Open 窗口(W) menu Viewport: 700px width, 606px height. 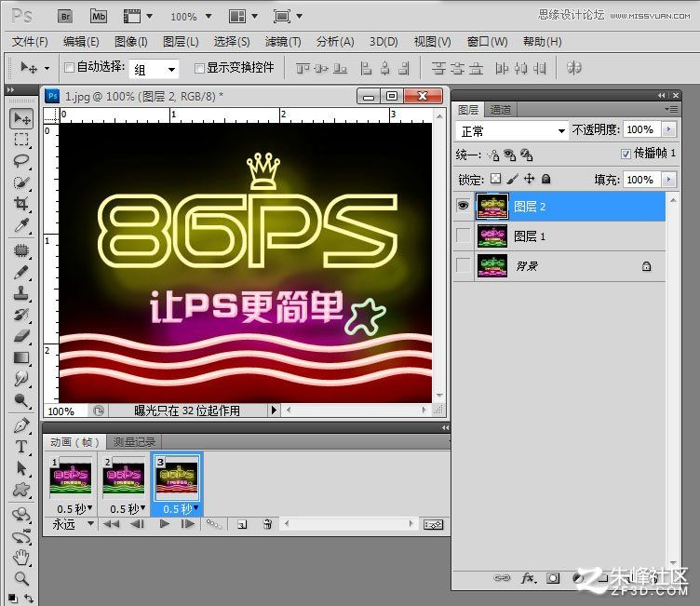point(487,42)
